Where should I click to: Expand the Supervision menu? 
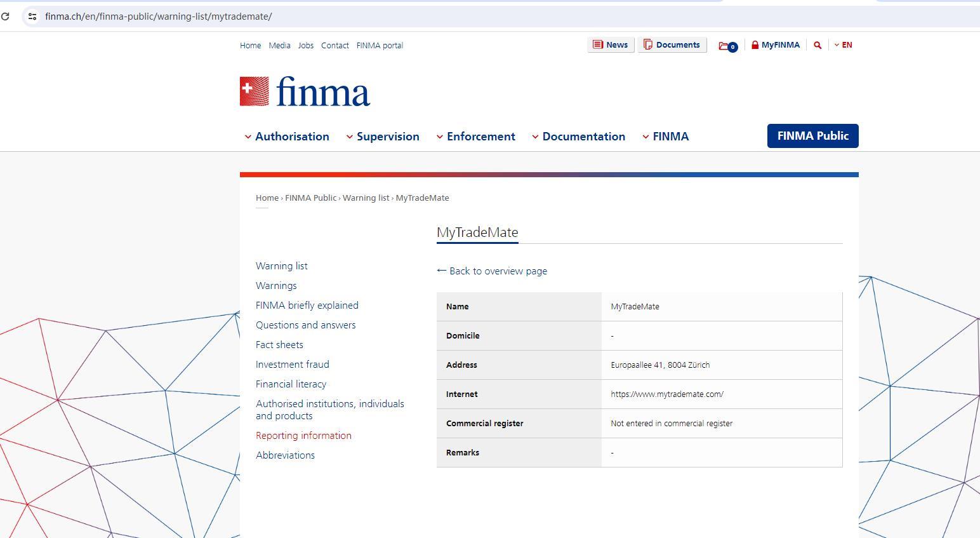pos(383,137)
